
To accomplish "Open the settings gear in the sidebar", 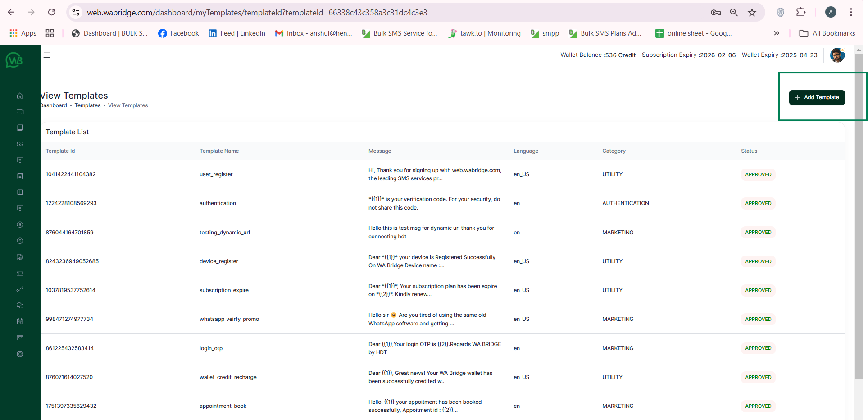I will pos(20,354).
